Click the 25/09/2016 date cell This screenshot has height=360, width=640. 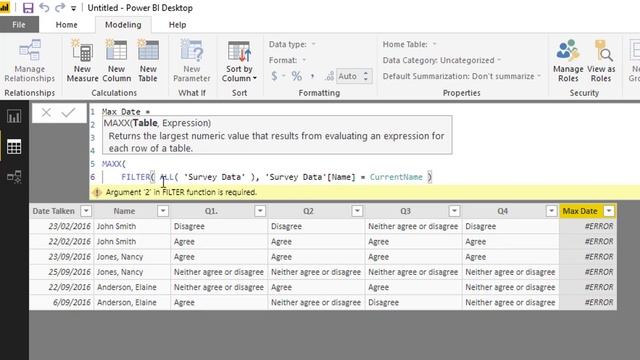62,272
